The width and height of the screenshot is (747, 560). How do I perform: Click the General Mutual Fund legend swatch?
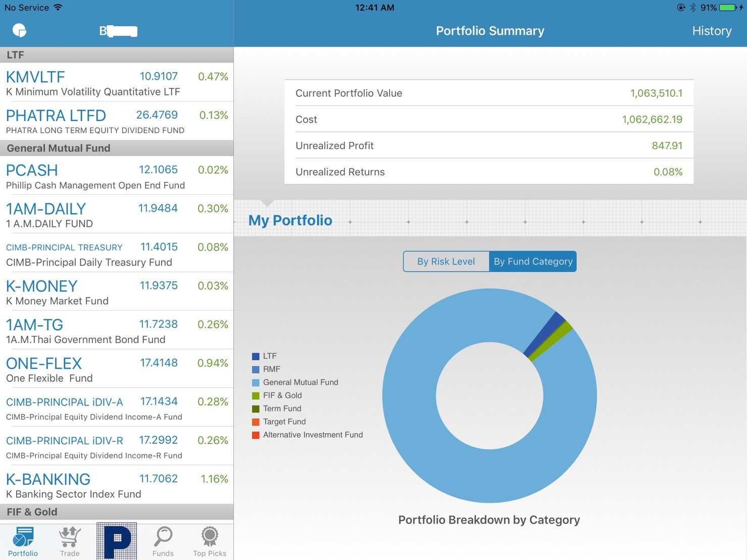tap(256, 382)
